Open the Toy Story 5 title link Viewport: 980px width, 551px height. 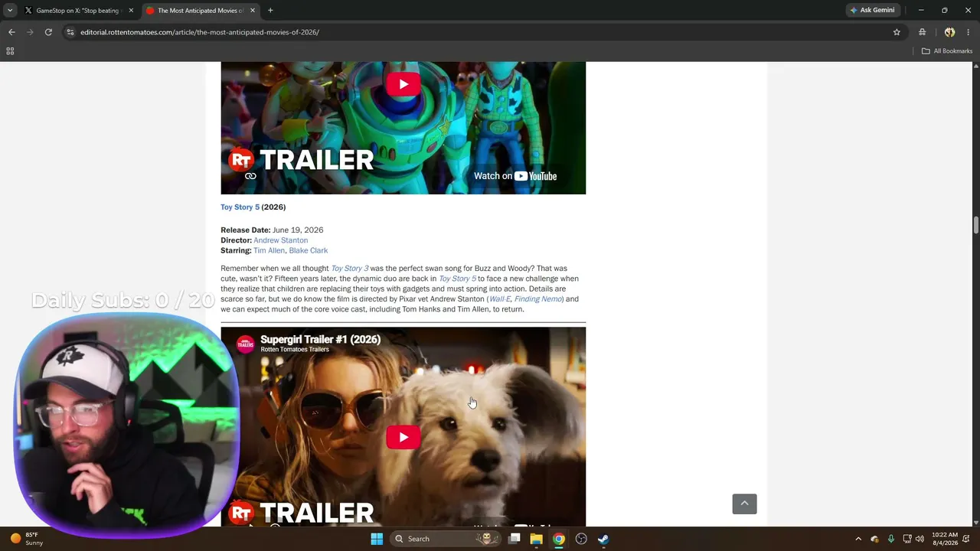[240, 207]
